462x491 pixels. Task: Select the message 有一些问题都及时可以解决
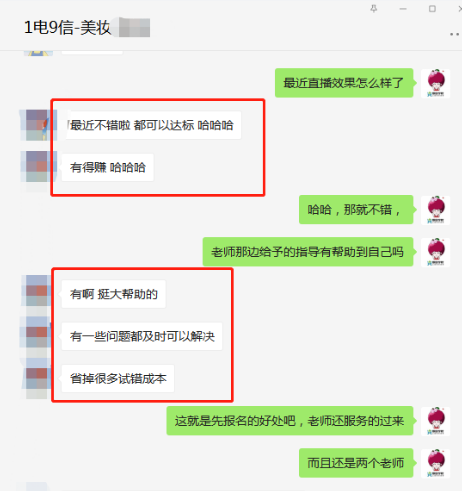point(142,336)
